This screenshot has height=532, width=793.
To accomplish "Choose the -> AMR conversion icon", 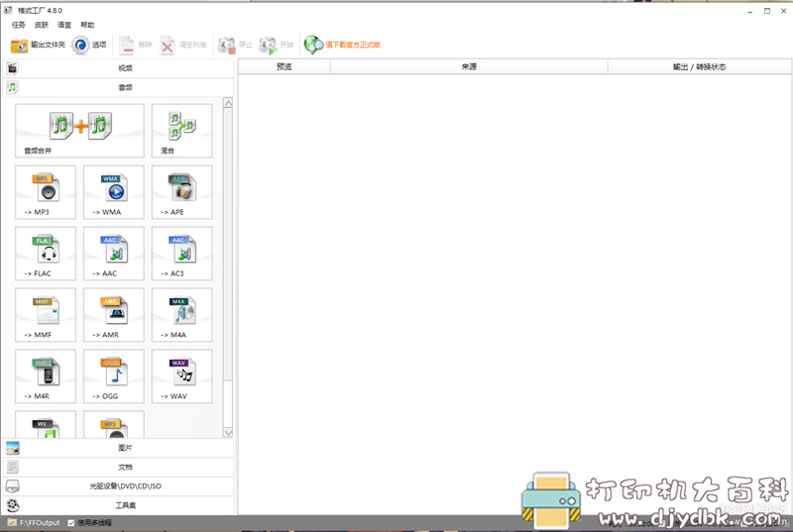I will [x=114, y=315].
